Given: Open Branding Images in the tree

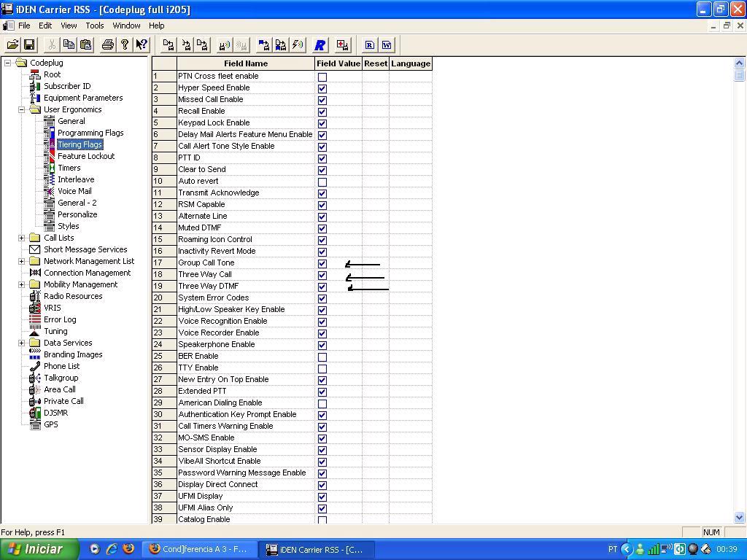Looking at the screenshot, I should pyautogui.click(x=73, y=354).
